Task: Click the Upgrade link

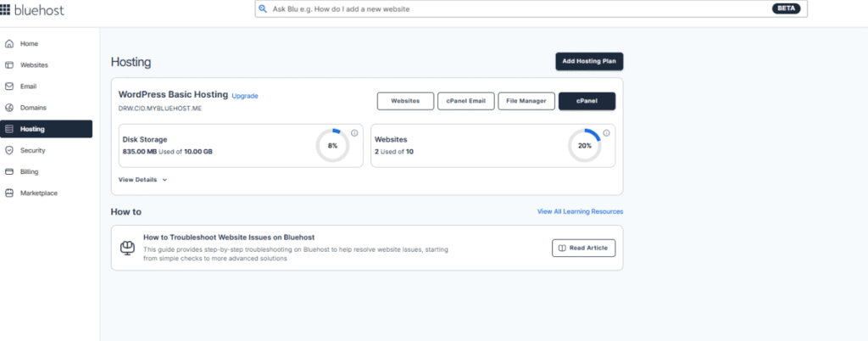Action: [x=245, y=96]
